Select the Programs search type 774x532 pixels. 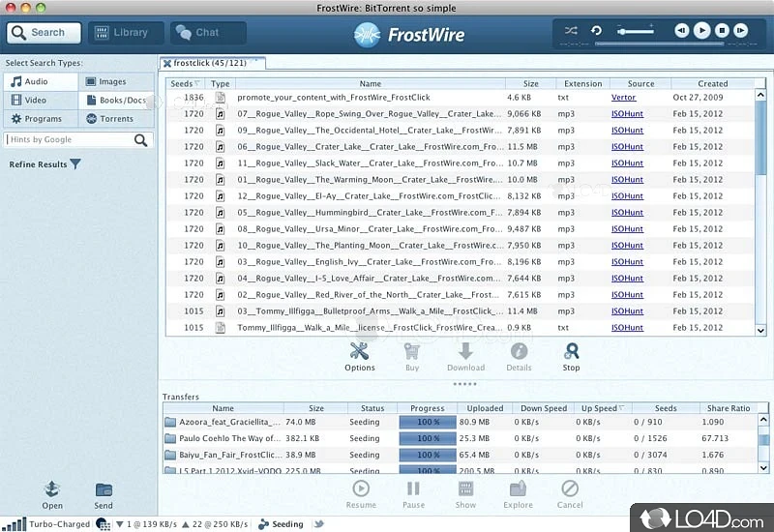point(41,119)
